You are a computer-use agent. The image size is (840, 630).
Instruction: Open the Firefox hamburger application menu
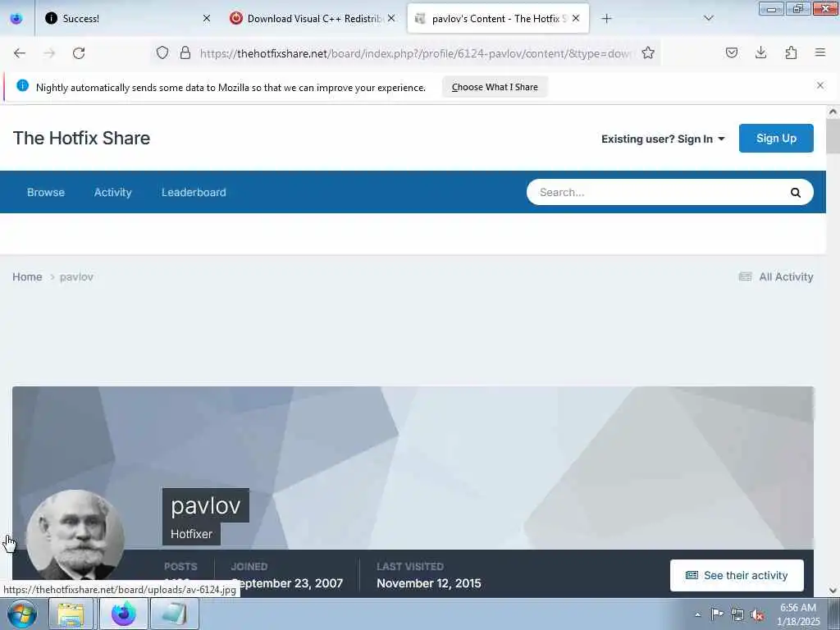tap(820, 52)
